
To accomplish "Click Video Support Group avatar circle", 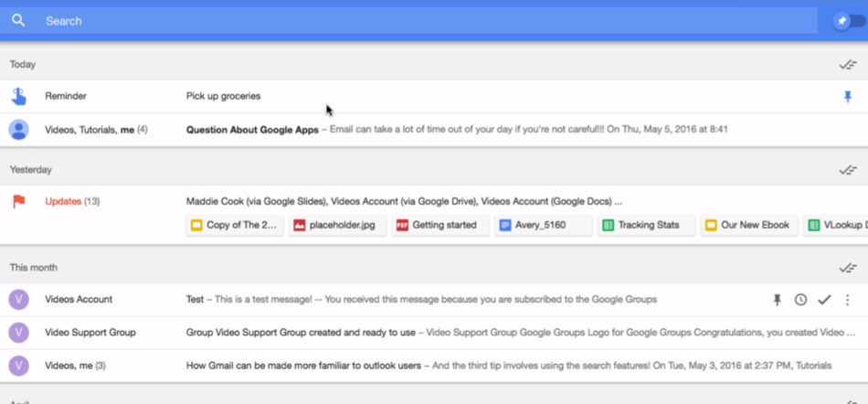I will click(19, 333).
